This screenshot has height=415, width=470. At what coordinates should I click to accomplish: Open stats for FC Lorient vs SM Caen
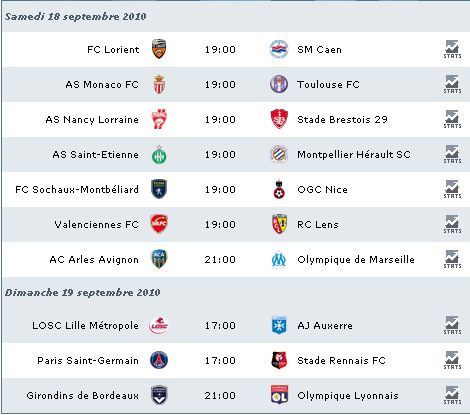(452, 49)
